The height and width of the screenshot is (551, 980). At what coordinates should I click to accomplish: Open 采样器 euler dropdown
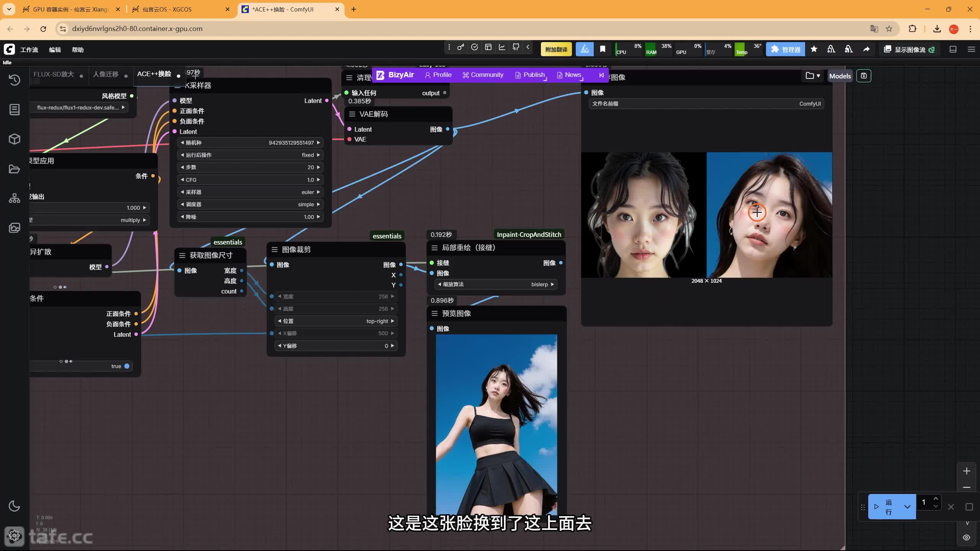tap(251, 192)
